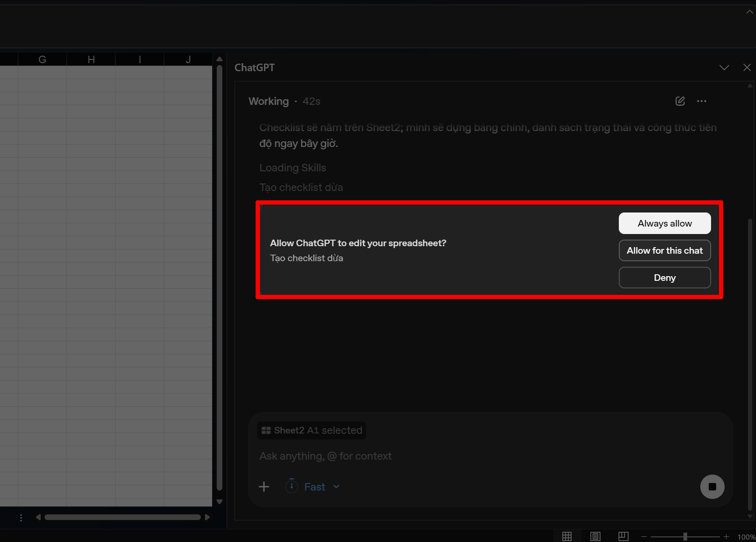Select column I header
Screen dimensions: 756x542
tap(139, 59)
